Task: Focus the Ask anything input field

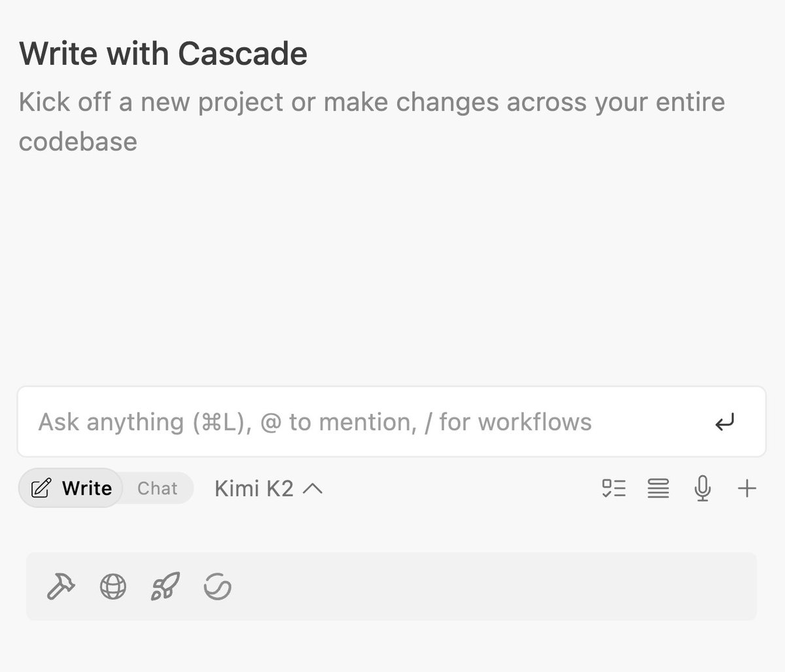Action: (x=391, y=422)
